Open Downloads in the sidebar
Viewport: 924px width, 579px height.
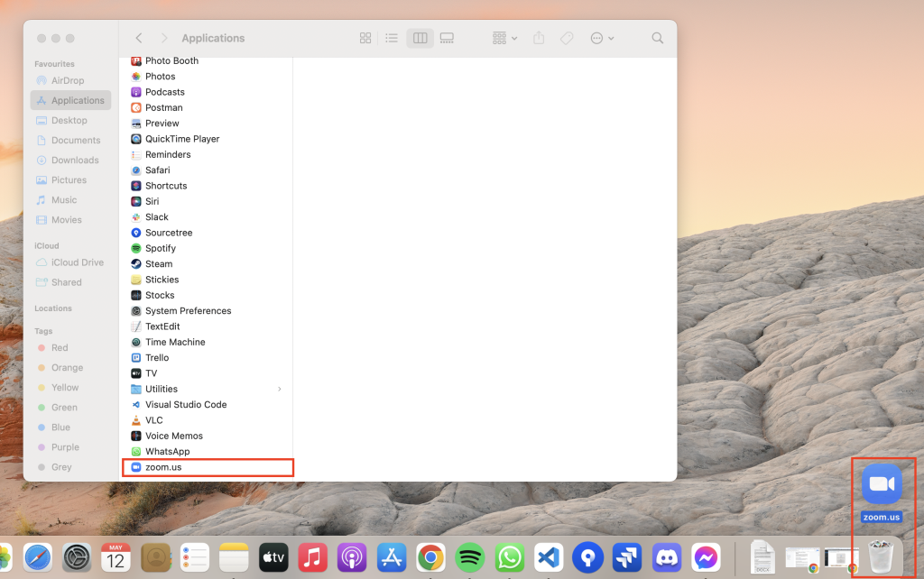coord(70,161)
